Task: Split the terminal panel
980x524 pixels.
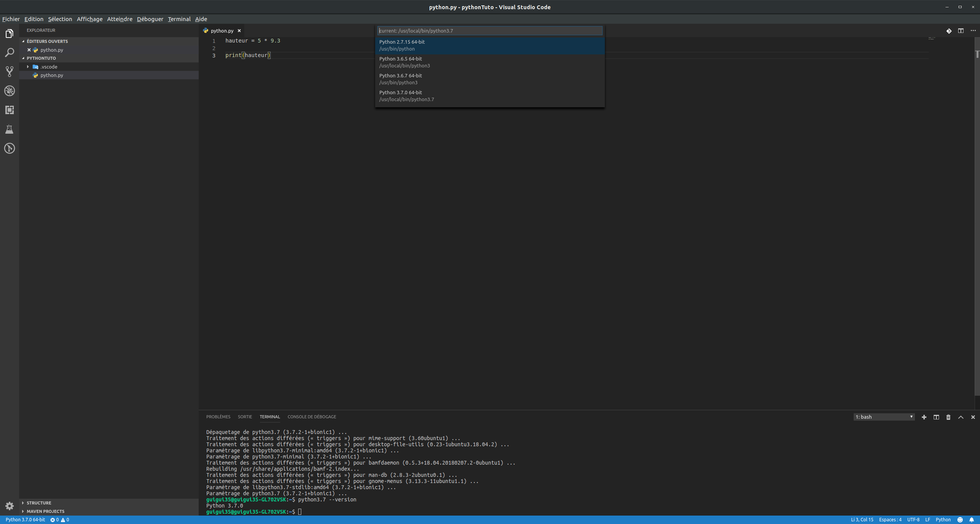Action: (936, 417)
